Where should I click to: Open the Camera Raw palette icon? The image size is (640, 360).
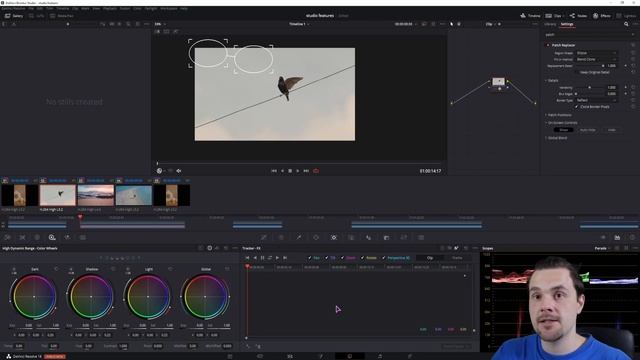point(8,237)
